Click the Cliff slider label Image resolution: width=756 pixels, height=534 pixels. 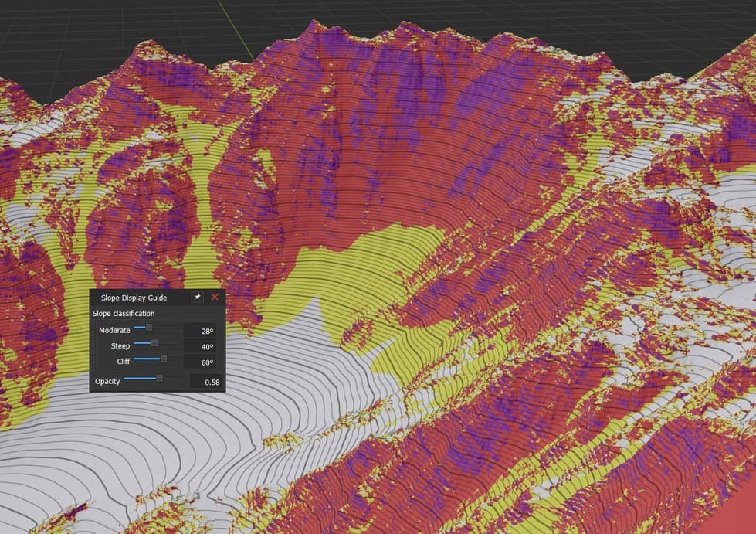[122, 361]
